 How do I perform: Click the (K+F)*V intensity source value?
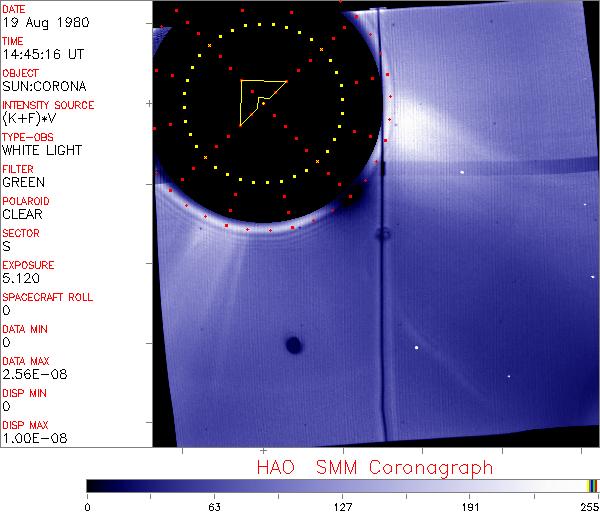coord(30,118)
